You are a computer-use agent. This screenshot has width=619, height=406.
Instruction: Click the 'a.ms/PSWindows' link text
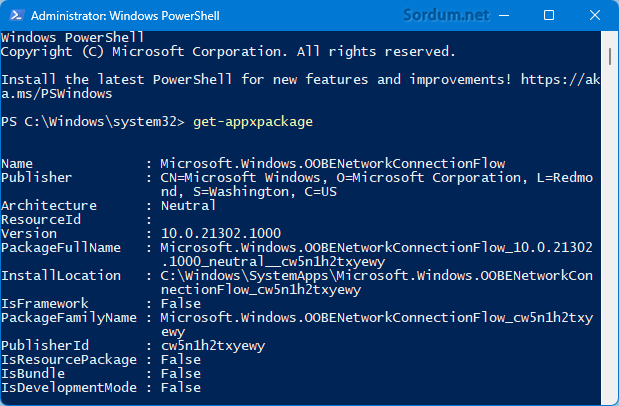pos(56,94)
